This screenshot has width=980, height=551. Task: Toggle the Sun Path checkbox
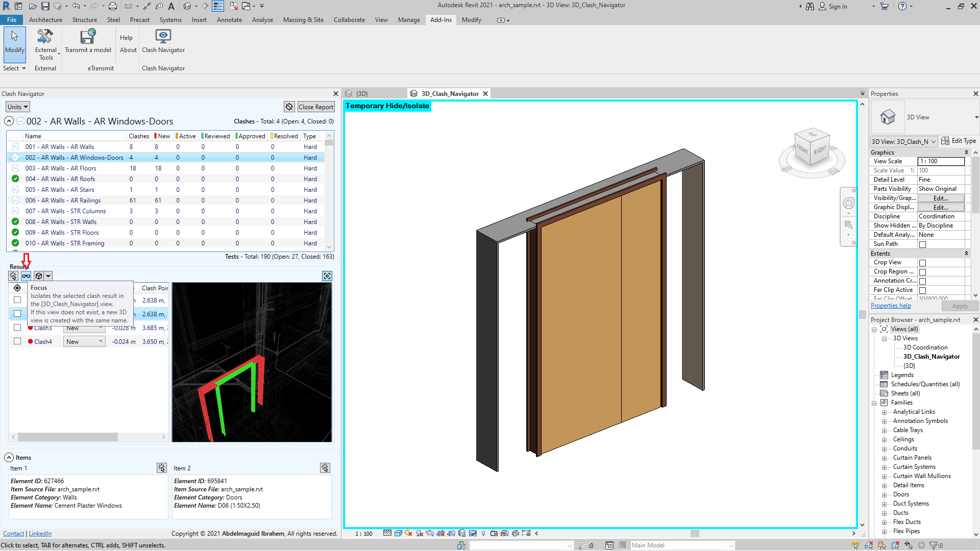click(922, 244)
